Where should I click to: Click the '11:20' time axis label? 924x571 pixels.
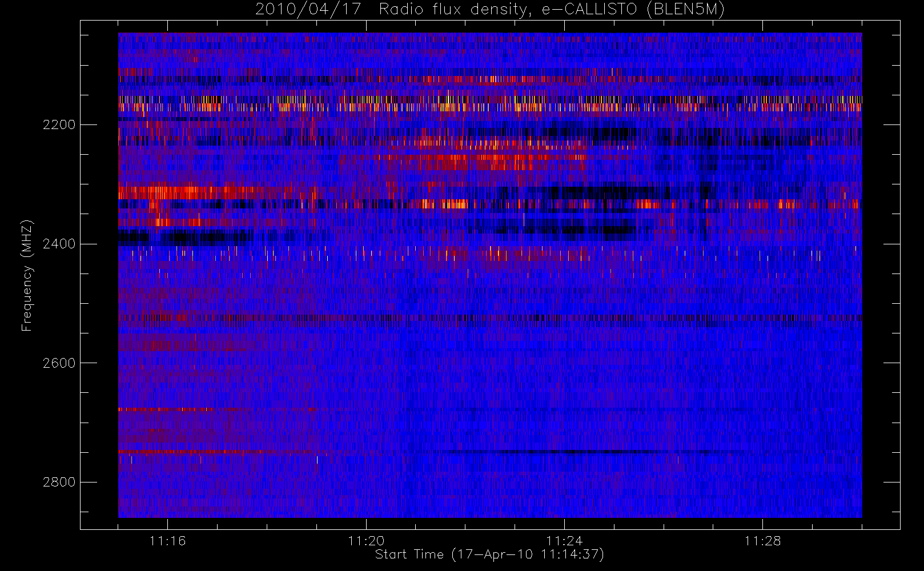pos(366,541)
